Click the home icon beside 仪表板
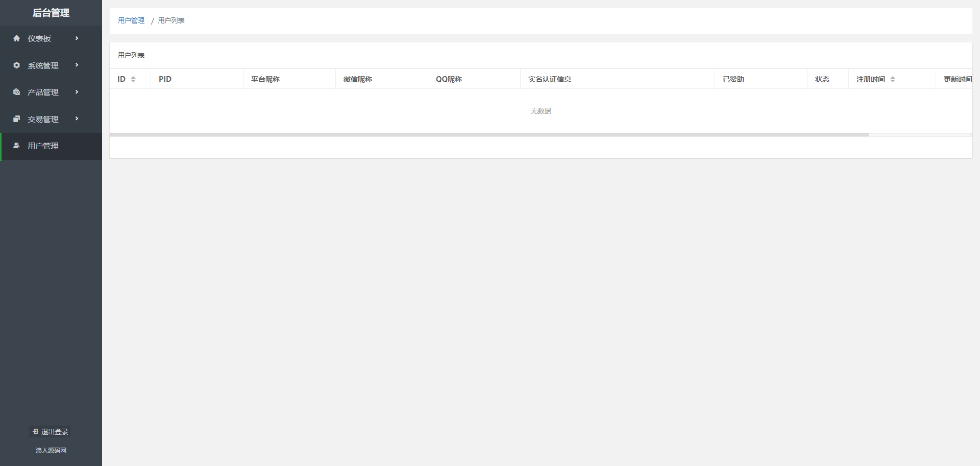Image resolution: width=980 pixels, height=466 pixels. pyautogui.click(x=16, y=38)
